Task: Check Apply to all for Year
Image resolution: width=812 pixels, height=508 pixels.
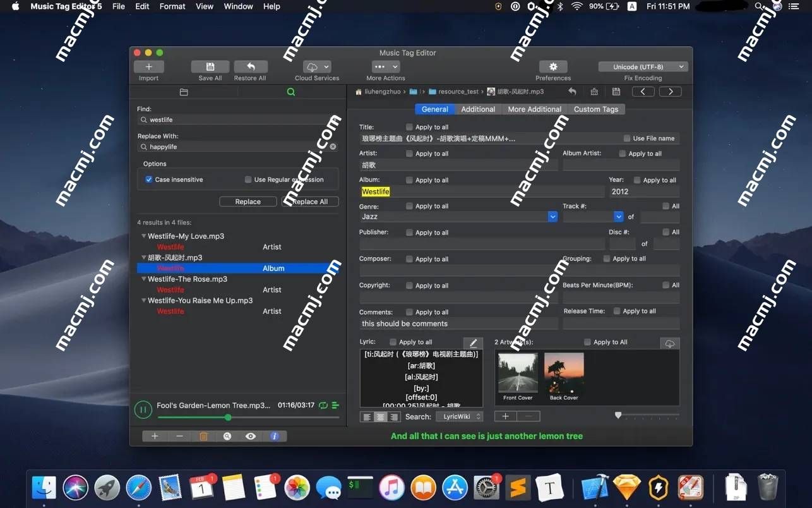Action: coord(637,180)
